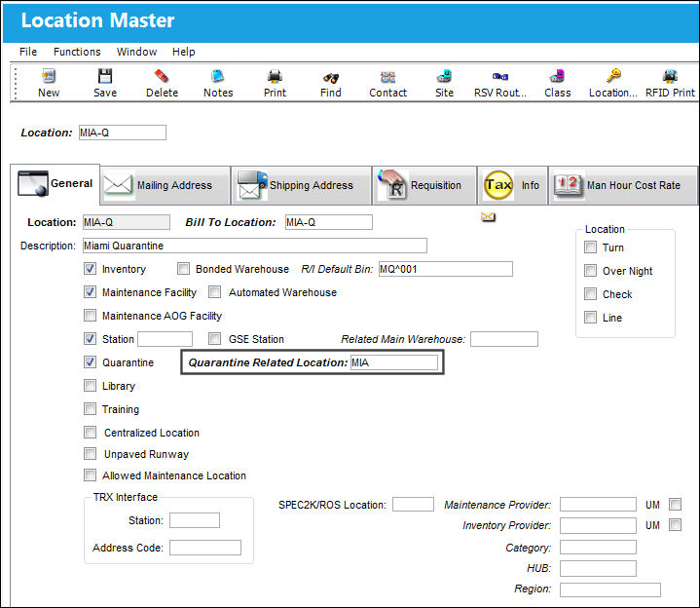Check the Line location checkbox
The image size is (700, 608).
pos(590,318)
